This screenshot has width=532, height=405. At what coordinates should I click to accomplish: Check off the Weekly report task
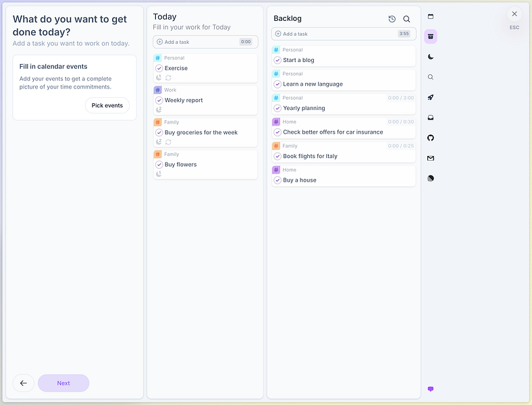159,101
